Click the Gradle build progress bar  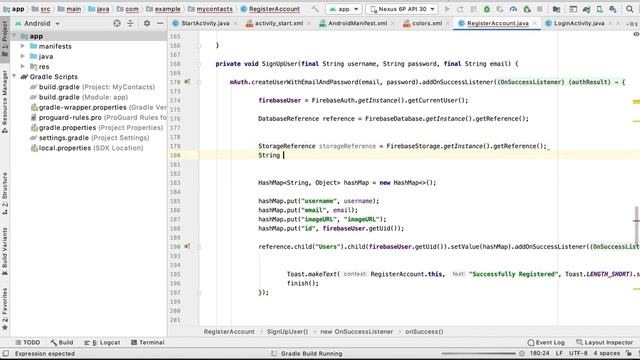478,353
